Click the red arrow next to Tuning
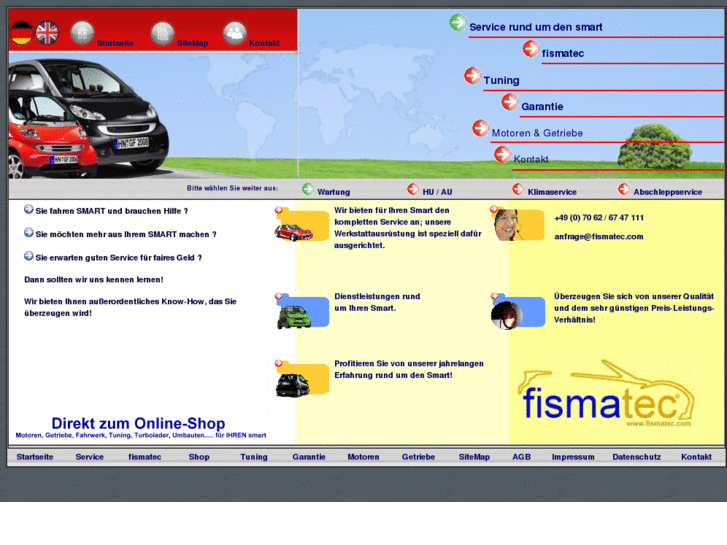This screenshot has height=545, width=727. [472, 76]
